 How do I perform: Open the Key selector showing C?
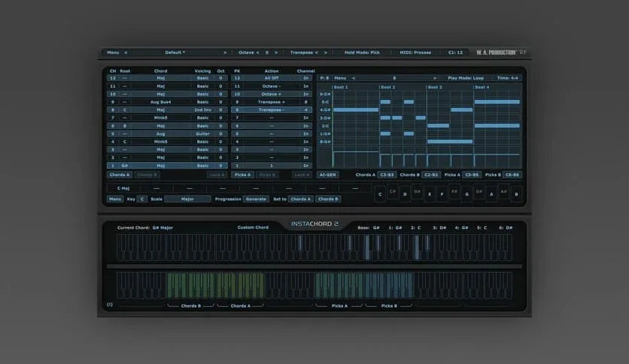coord(142,199)
